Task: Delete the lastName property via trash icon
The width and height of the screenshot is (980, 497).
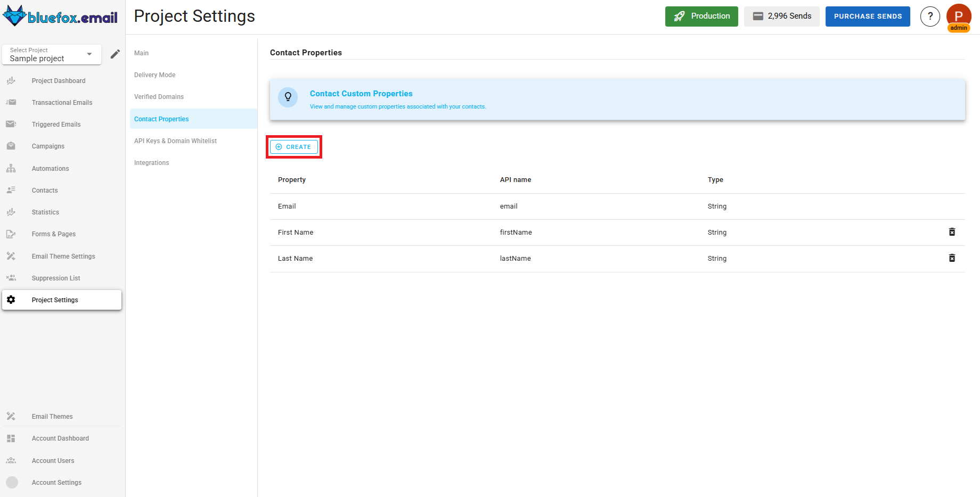Action: point(952,258)
